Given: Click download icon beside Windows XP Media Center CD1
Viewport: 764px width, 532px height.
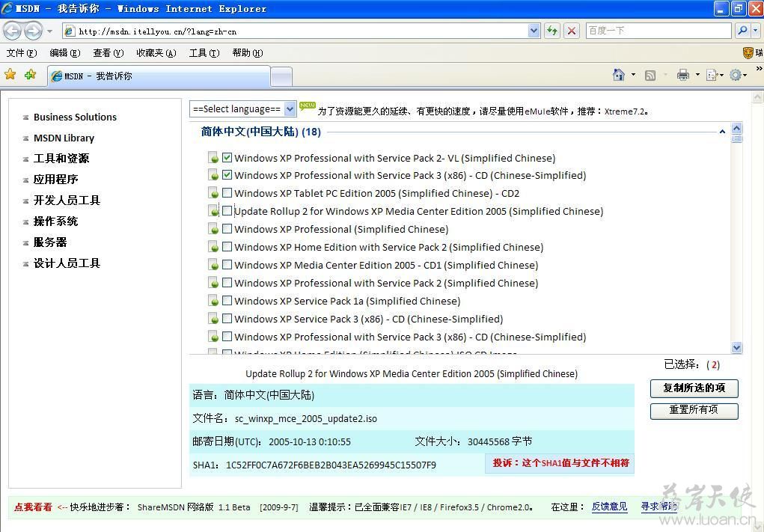Looking at the screenshot, I should (213, 265).
